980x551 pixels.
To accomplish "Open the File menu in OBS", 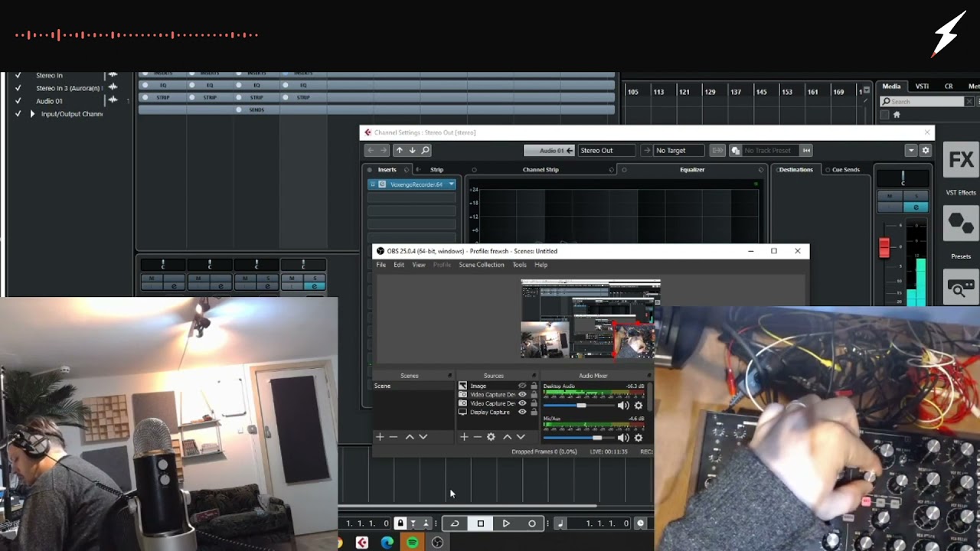I will click(381, 265).
